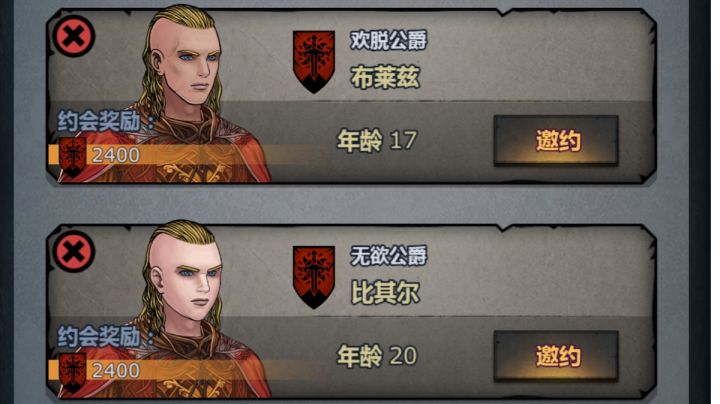The image size is (720, 404).
Task: Select the name 布莱兹
Action: coord(385,77)
